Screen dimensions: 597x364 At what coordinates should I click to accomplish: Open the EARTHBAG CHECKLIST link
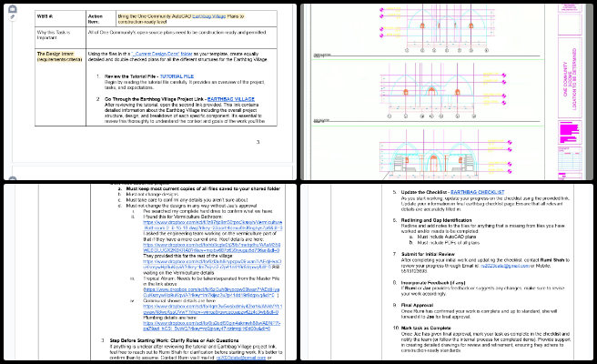tap(477, 192)
